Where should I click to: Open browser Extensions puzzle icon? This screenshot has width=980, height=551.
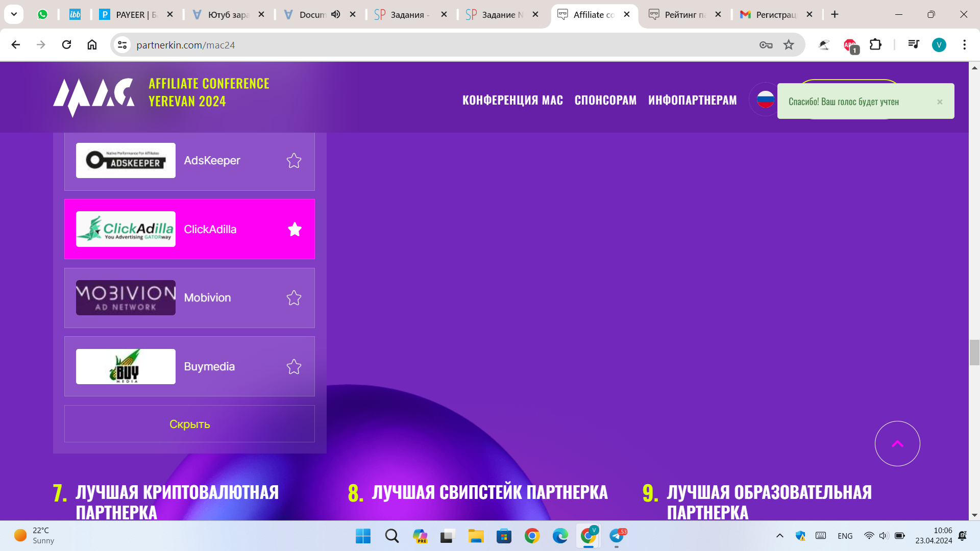(875, 45)
